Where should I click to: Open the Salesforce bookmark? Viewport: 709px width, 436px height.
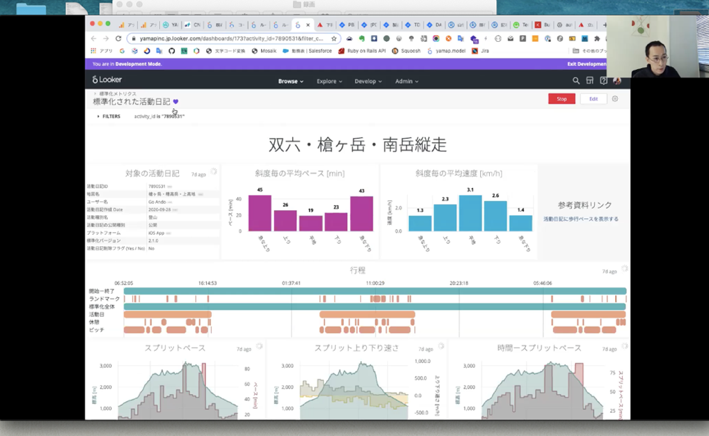(307, 51)
